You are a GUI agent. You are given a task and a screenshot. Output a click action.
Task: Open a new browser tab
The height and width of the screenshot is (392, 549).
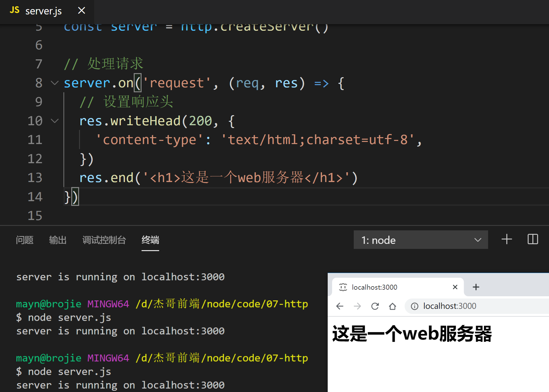[x=476, y=287]
